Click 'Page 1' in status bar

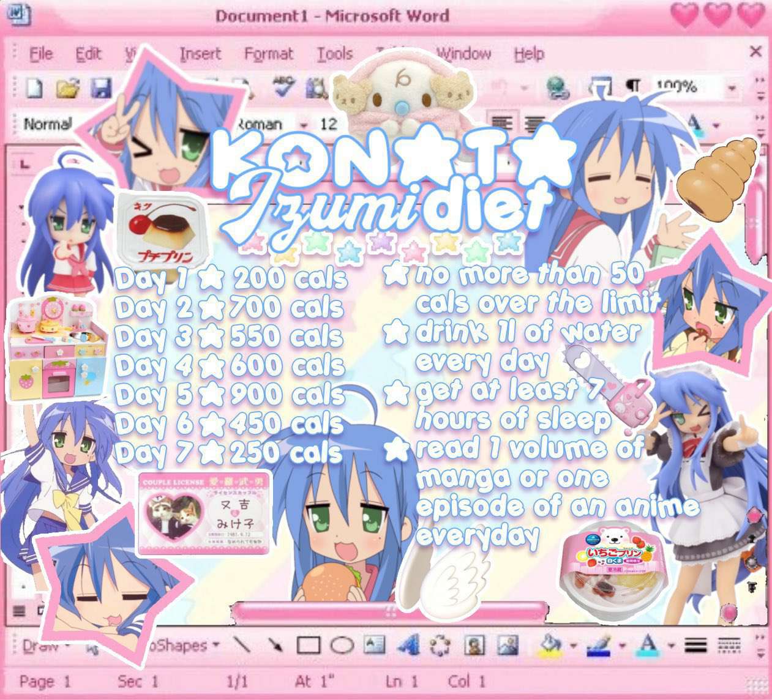45,681
